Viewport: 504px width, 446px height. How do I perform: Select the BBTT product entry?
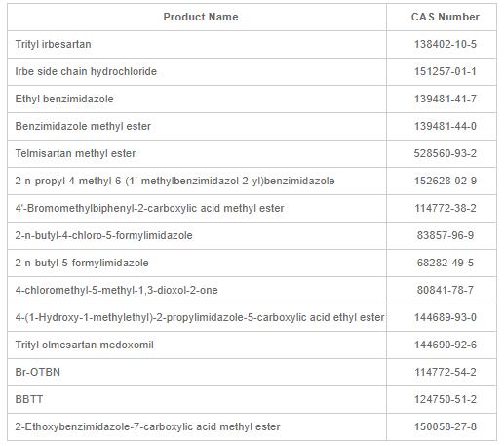coord(29,399)
